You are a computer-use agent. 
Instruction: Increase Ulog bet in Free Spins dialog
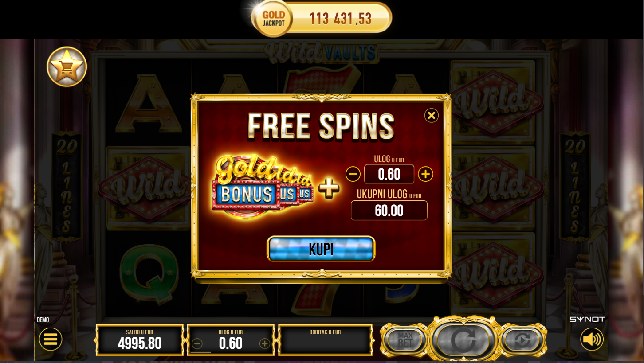point(425,174)
